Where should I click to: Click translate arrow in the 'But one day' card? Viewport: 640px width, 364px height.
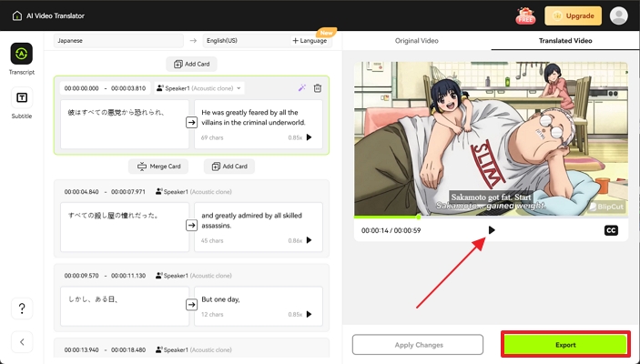click(191, 305)
